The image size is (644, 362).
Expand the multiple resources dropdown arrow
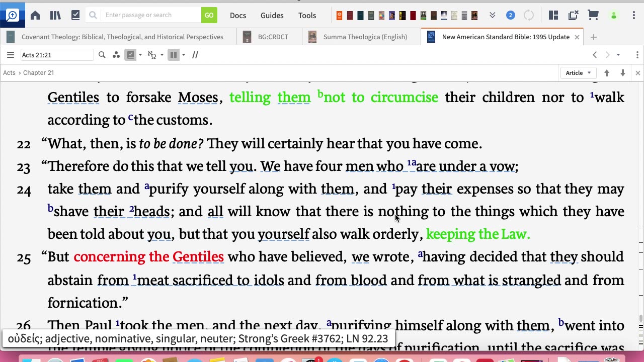pyautogui.click(x=183, y=55)
